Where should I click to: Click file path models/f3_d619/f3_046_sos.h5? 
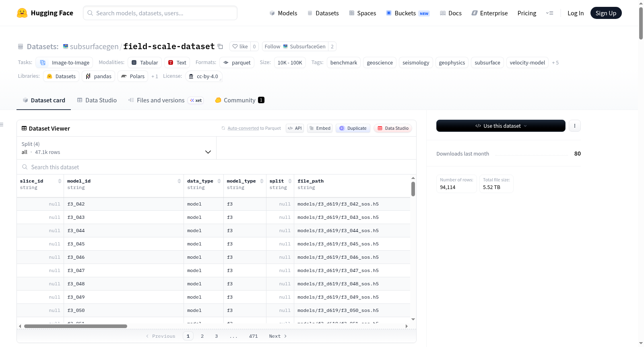pos(338,257)
